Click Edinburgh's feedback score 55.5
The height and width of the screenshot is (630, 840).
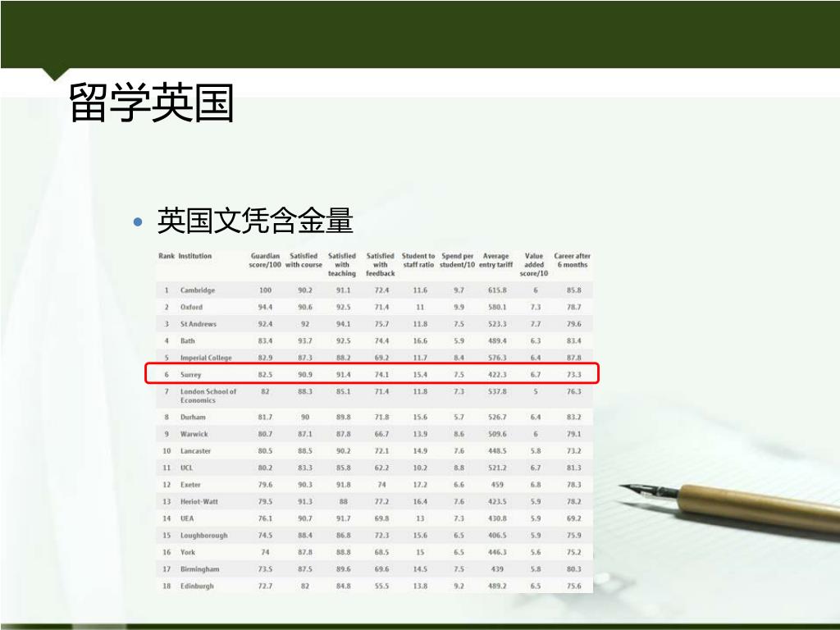(x=381, y=586)
